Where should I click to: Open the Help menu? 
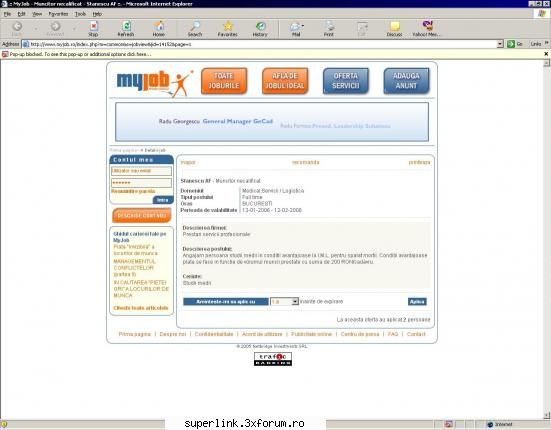97,14
